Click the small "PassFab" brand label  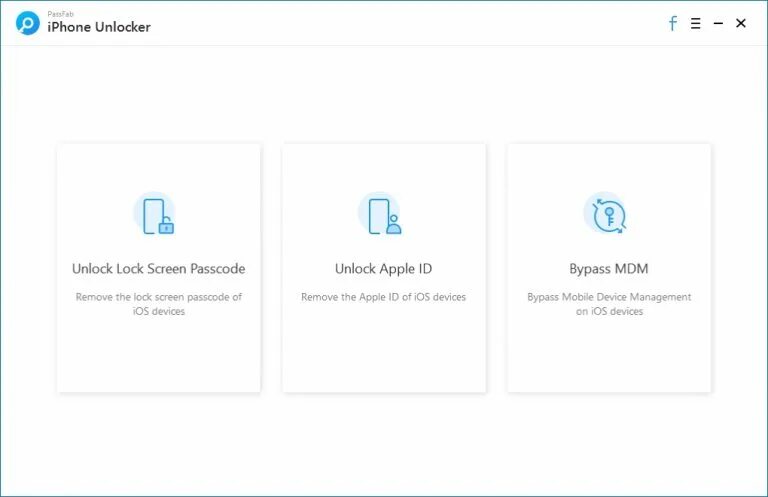pyautogui.click(x=60, y=14)
